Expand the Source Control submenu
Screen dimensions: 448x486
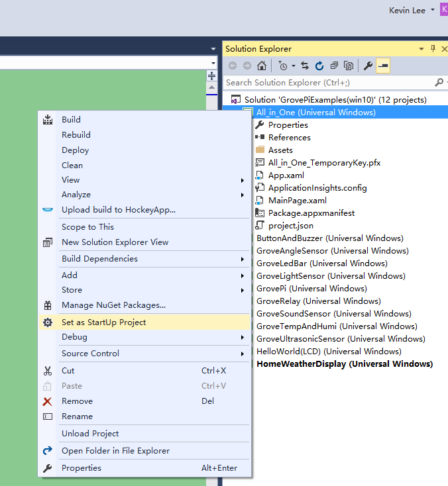(144, 354)
